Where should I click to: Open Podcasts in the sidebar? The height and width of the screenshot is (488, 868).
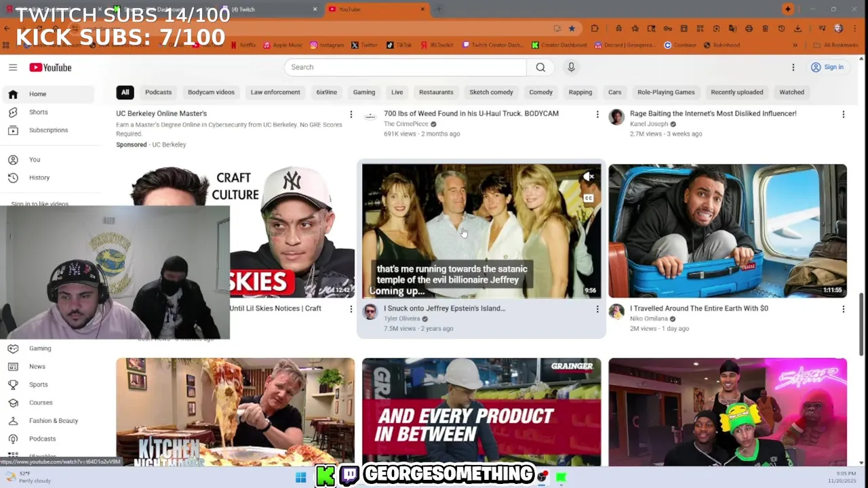pos(49,439)
